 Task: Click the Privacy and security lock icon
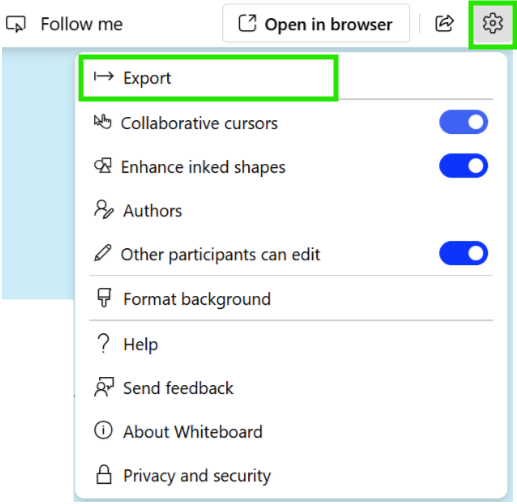tap(104, 474)
